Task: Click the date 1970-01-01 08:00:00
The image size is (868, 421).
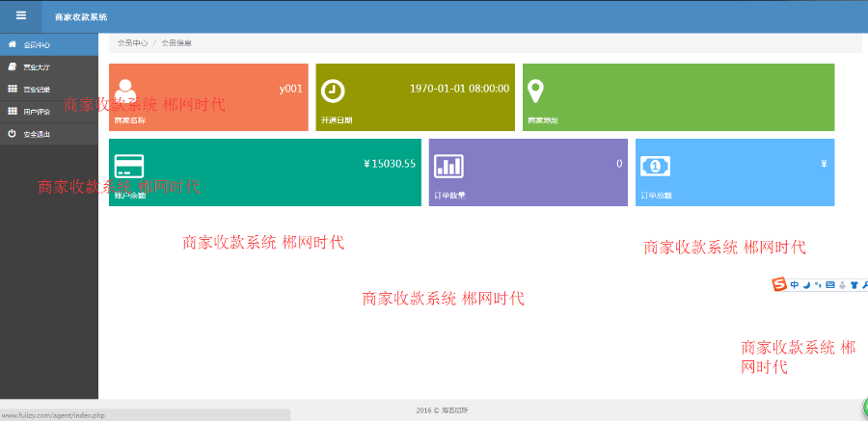Action: pyautogui.click(x=459, y=89)
